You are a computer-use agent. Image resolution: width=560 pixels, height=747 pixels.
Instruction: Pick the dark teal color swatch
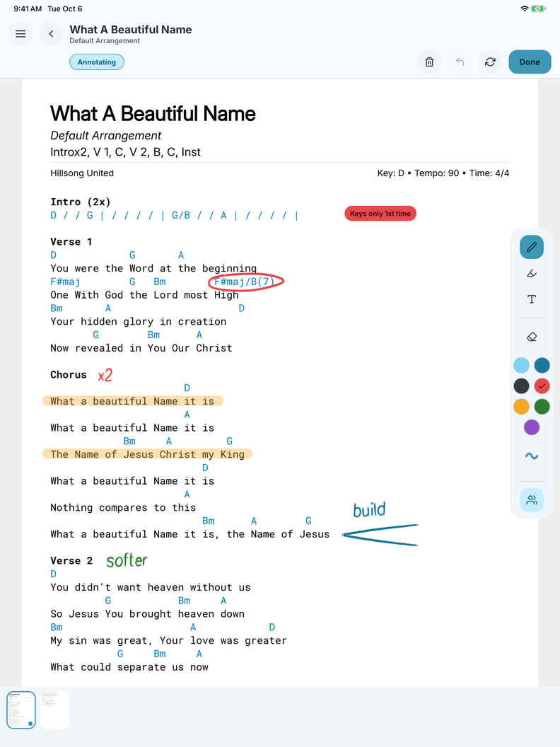542,366
